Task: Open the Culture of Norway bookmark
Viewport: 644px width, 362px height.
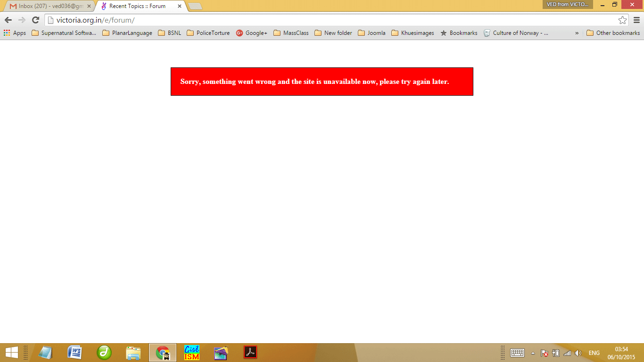Action: [516, 33]
